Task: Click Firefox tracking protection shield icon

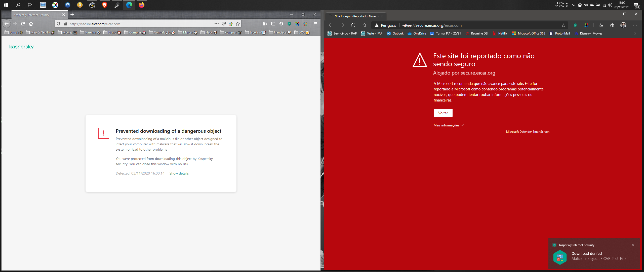Action: tap(58, 24)
